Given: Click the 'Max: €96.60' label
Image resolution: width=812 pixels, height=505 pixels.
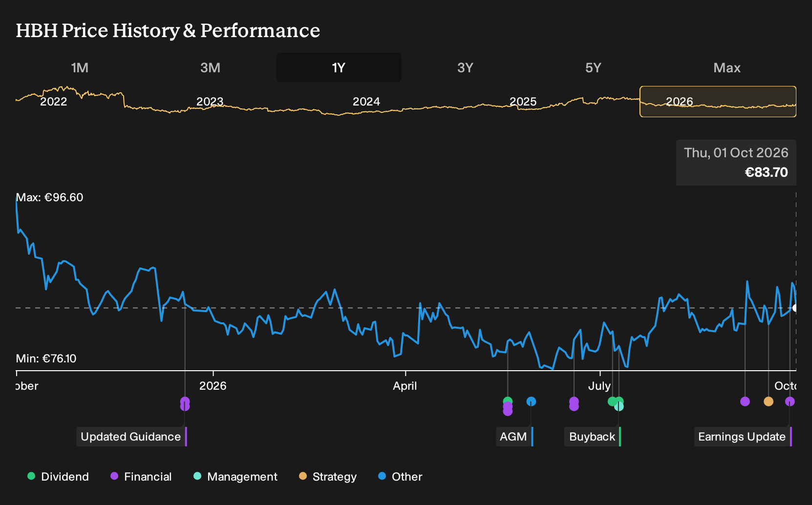Looking at the screenshot, I should [49, 197].
